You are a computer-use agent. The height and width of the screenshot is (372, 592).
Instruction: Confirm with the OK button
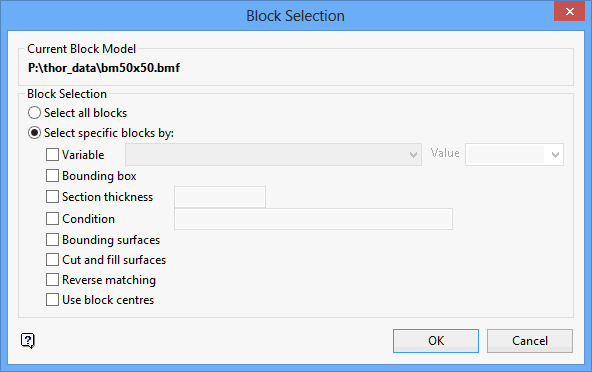436,341
